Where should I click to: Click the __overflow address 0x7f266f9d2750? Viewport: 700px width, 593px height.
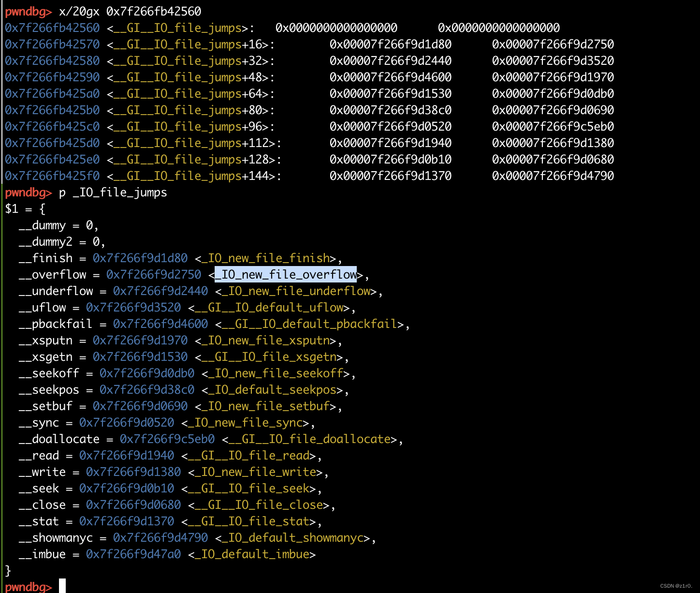click(x=154, y=274)
